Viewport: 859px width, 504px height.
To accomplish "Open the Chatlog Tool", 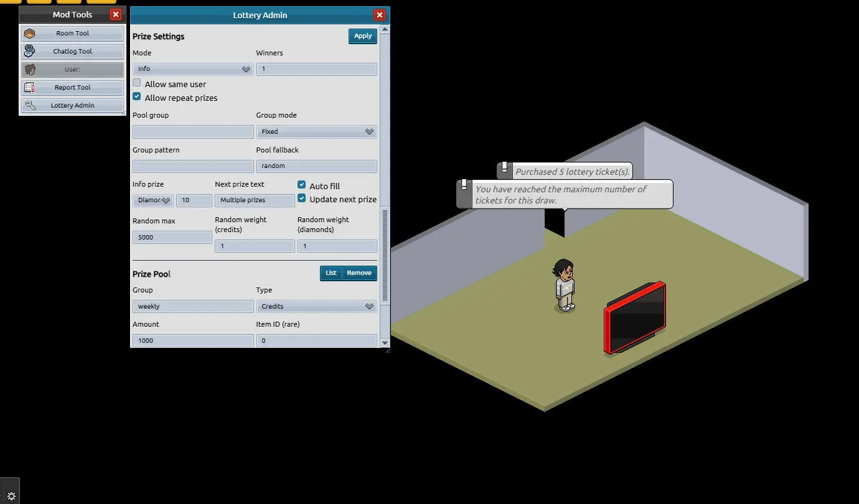I will pos(72,52).
